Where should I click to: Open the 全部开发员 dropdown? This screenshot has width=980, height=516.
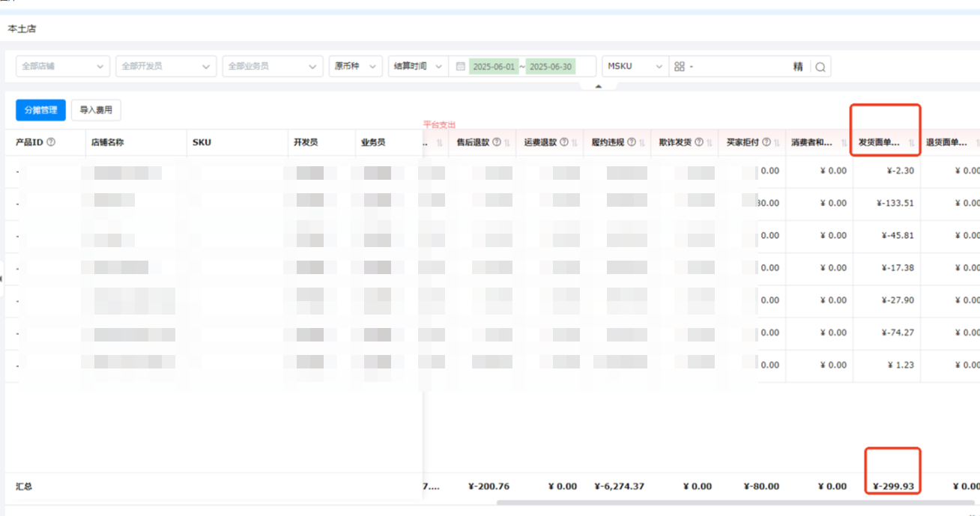[166, 67]
